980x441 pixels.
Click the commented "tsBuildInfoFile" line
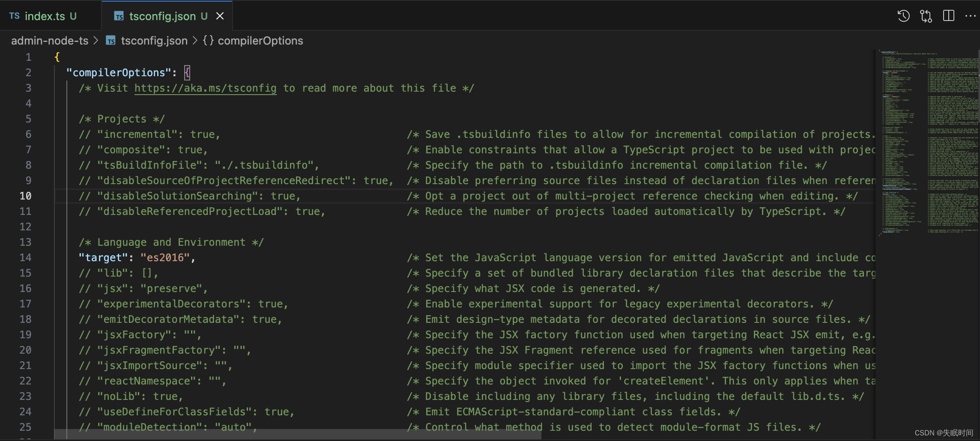pyautogui.click(x=199, y=165)
